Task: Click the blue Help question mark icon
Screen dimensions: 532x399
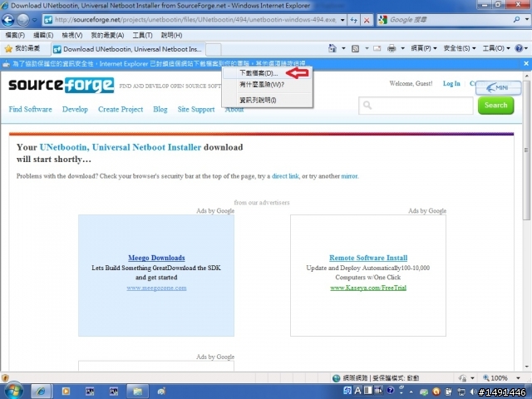Action: point(519,48)
